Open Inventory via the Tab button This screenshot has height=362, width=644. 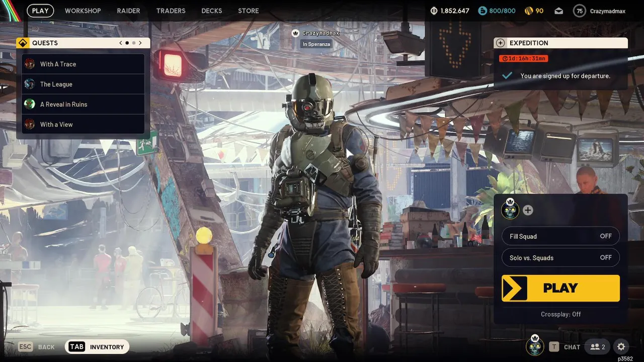click(97, 347)
